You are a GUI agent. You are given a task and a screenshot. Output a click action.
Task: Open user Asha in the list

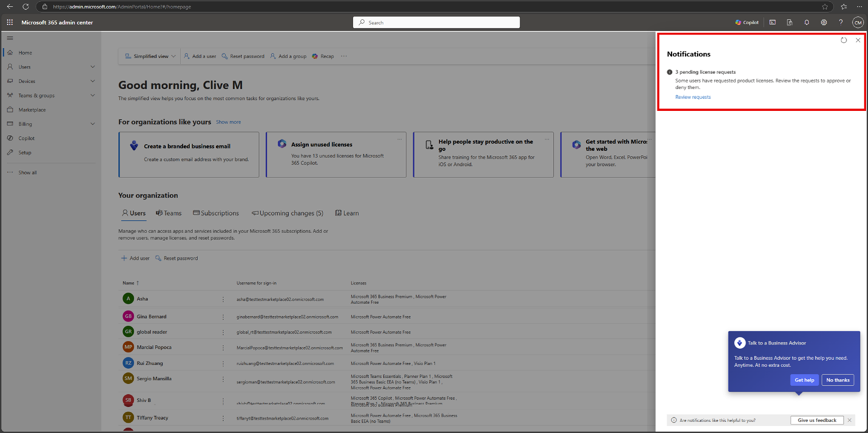(x=142, y=299)
